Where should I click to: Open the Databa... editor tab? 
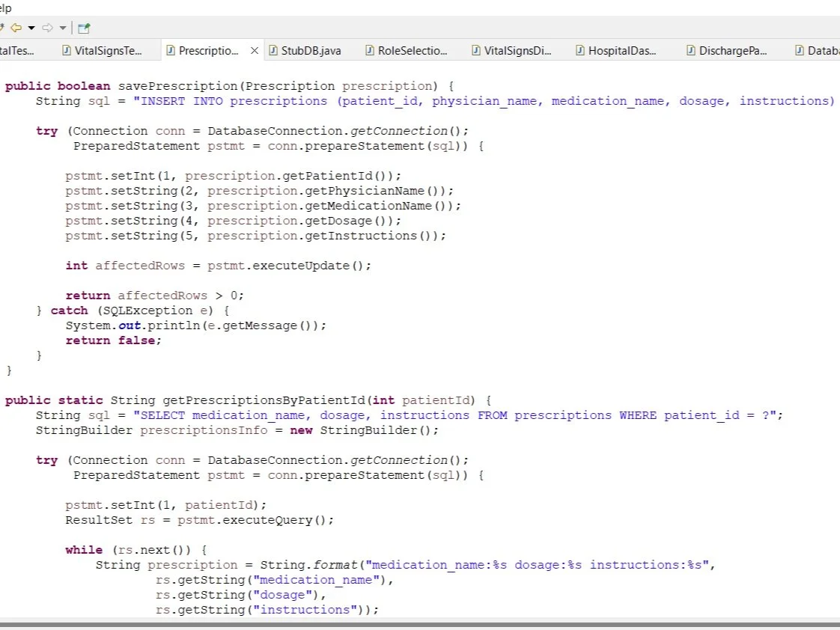coord(816,50)
